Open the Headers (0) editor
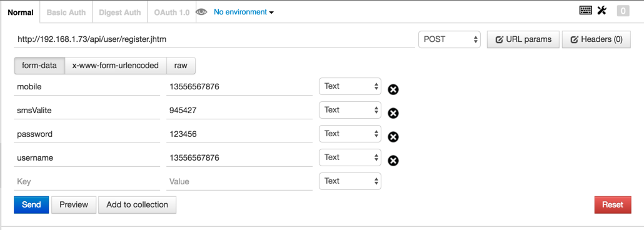This screenshot has width=644, height=230. 596,39
